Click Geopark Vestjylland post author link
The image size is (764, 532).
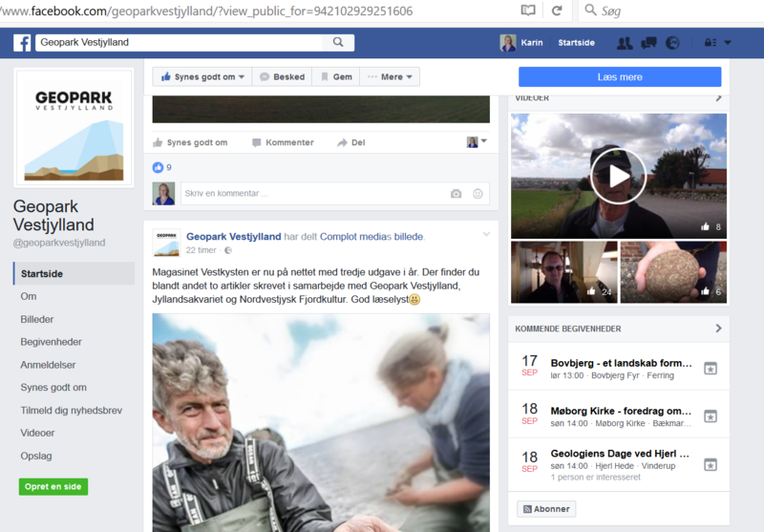point(233,237)
